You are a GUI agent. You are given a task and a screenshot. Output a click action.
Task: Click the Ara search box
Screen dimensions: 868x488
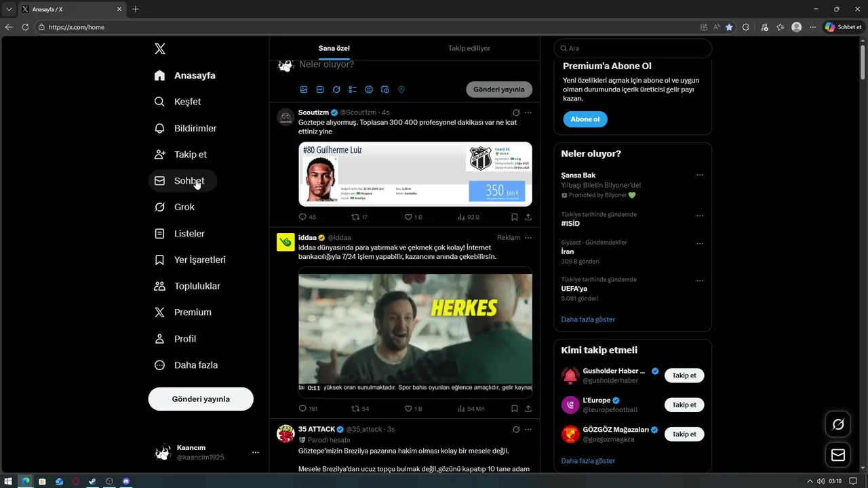pos(633,49)
